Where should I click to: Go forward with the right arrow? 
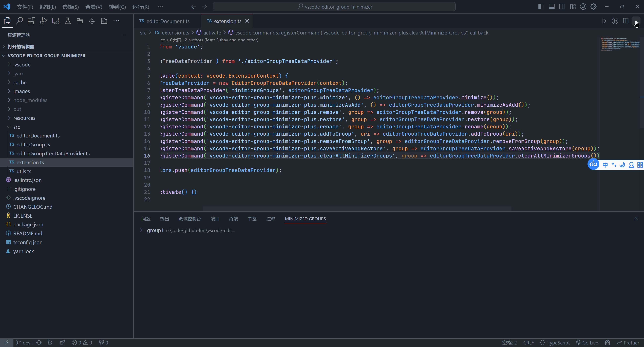[204, 7]
